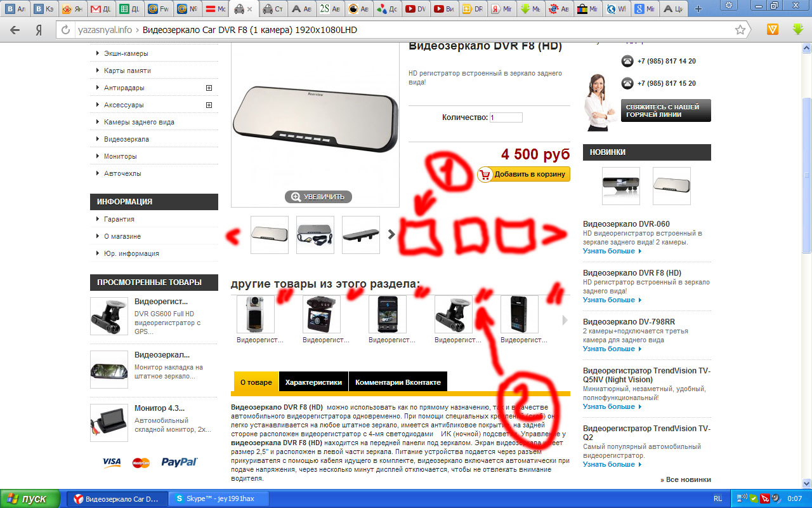This screenshot has width=812, height=508.
Task: Click the red cursor tray icon
Action: tap(764, 498)
